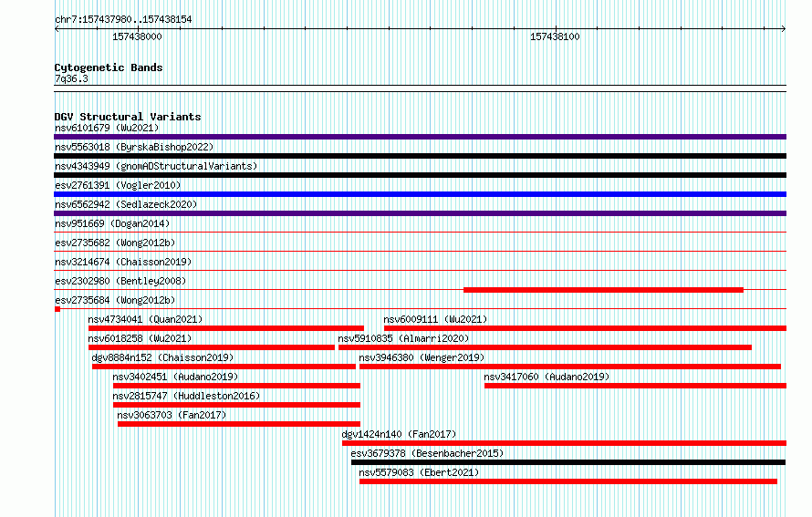This screenshot has width=812, height=517.
Task: Click the red bar under nsv6009111
Action: [585, 328]
